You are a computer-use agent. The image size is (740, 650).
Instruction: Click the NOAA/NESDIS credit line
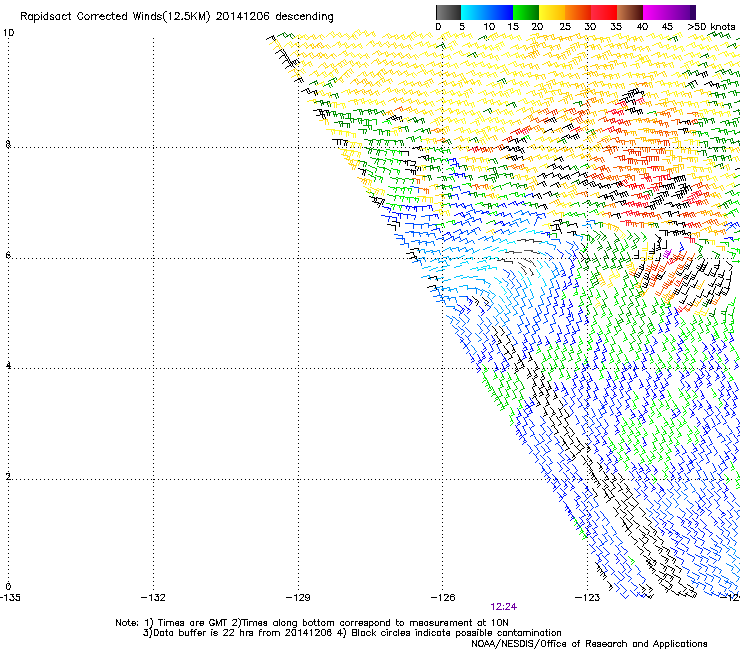tap(589, 644)
